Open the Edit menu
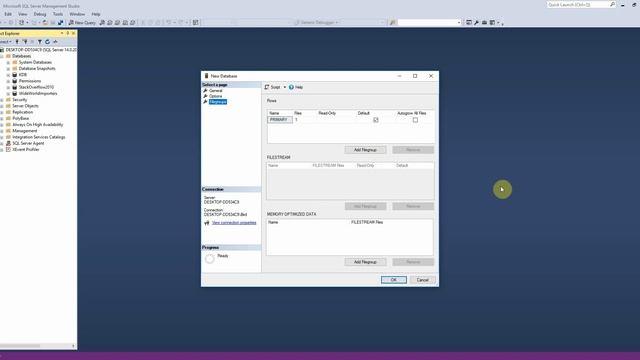This screenshot has width=640, height=360. click(x=8, y=14)
